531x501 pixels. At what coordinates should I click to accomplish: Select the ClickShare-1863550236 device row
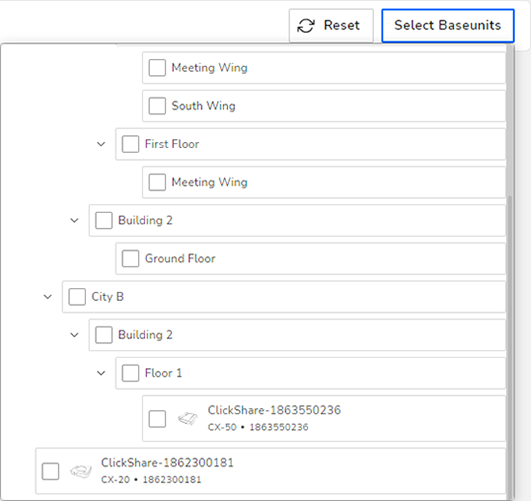pos(324,418)
